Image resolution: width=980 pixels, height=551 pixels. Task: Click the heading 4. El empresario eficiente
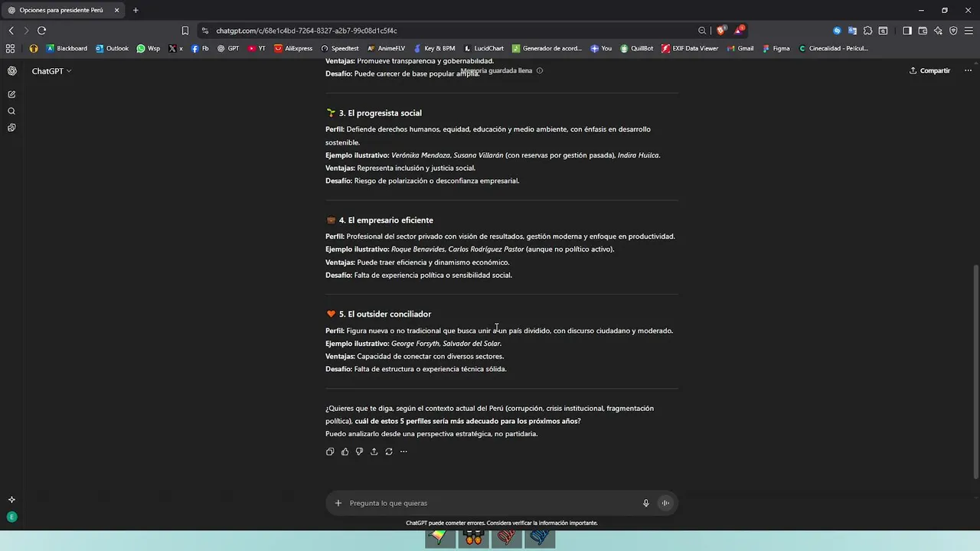[386, 220]
